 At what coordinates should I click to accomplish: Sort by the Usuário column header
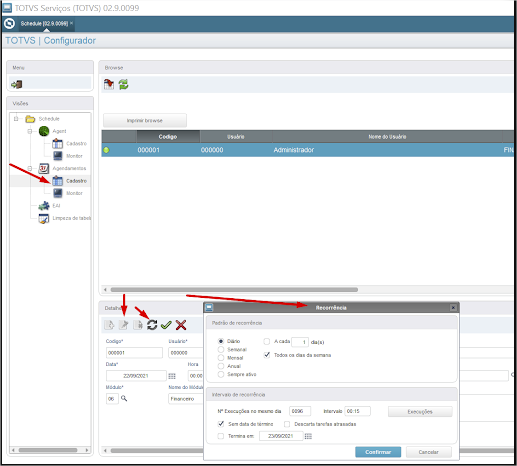click(236, 137)
